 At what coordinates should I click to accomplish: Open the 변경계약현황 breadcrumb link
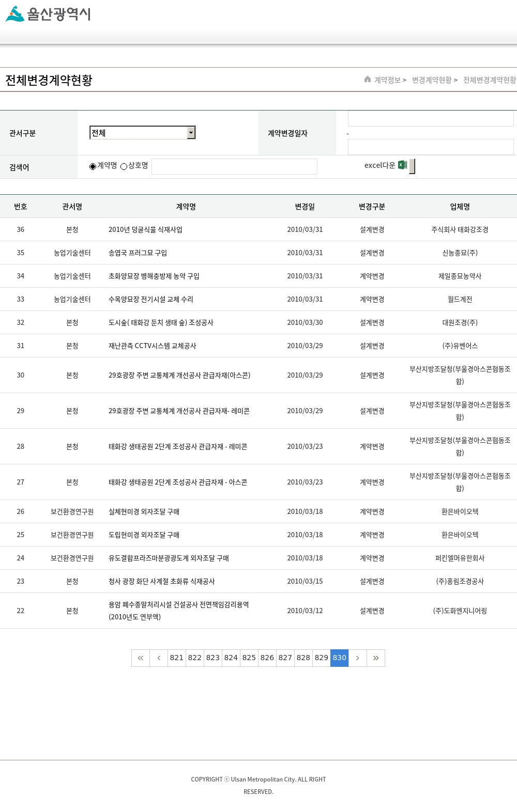pyautogui.click(x=432, y=80)
